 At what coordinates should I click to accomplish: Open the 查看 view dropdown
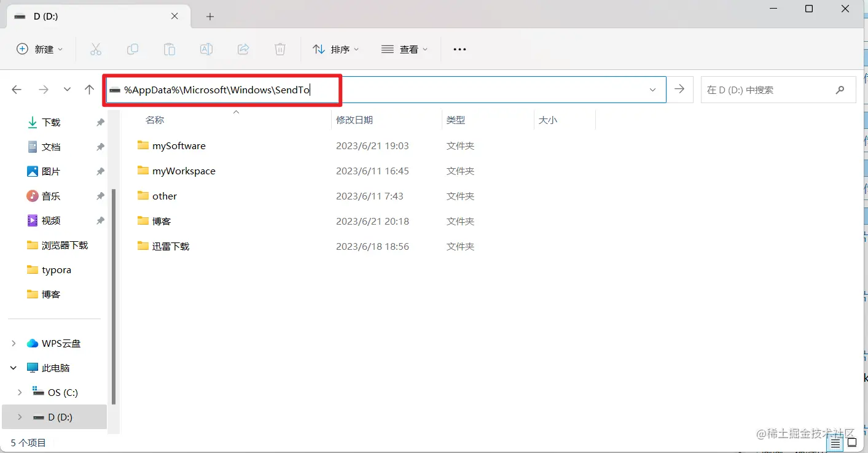[x=404, y=49]
